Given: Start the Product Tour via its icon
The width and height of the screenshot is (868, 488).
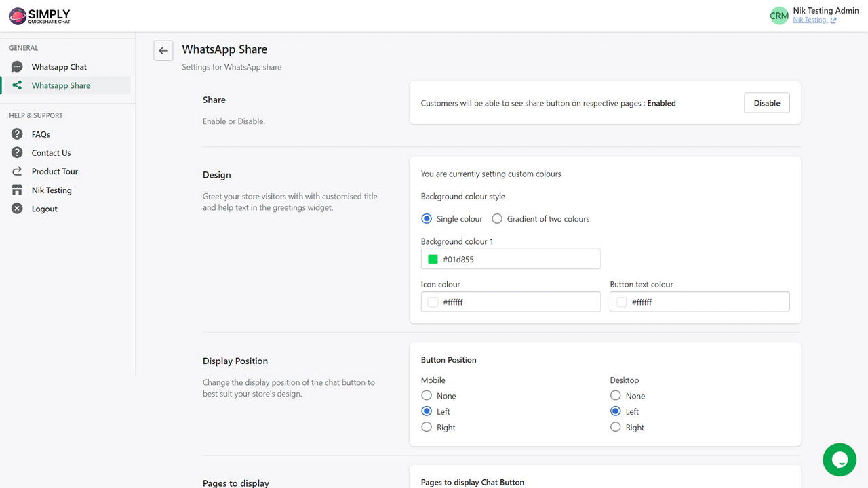Looking at the screenshot, I should click(16, 171).
